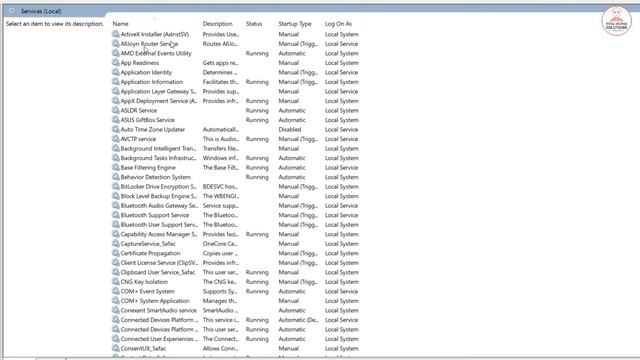Sort services by the Description column header

tap(217, 24)
